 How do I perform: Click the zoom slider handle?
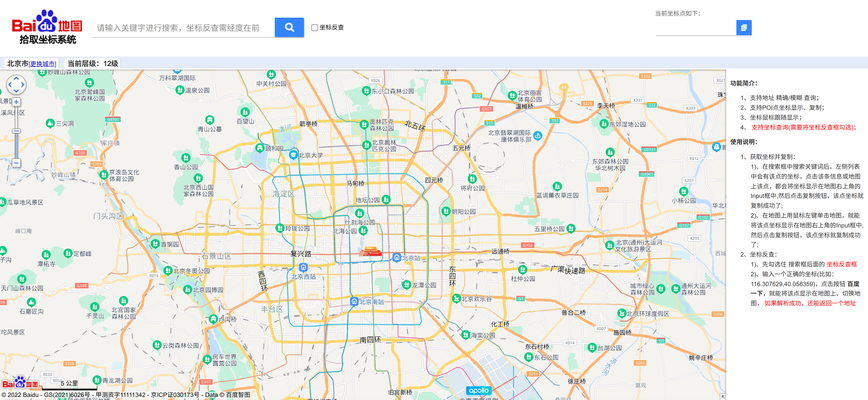16,131
